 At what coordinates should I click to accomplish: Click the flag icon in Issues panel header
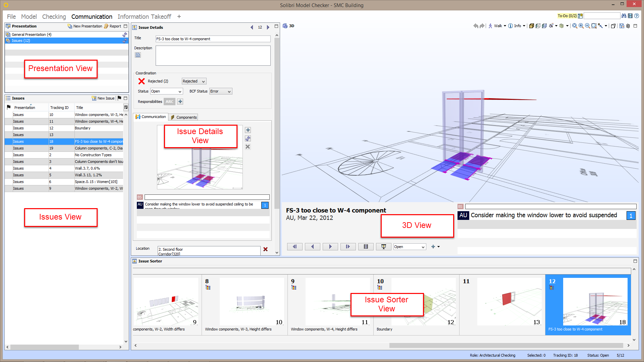tap(119, 98)
